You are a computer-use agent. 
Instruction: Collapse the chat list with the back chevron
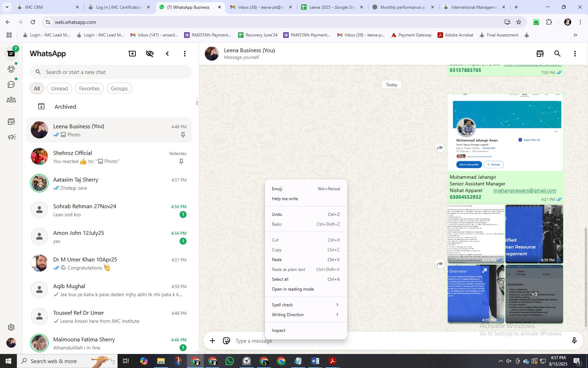coord(167,54)
